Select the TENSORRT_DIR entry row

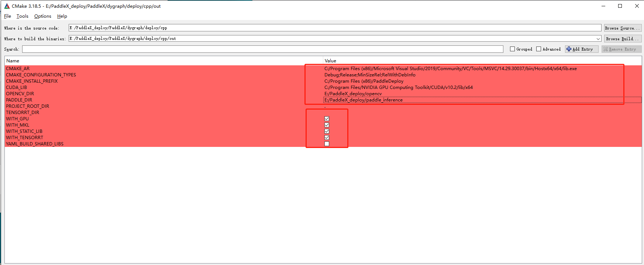pyautogui.click(x=23, y=113)
